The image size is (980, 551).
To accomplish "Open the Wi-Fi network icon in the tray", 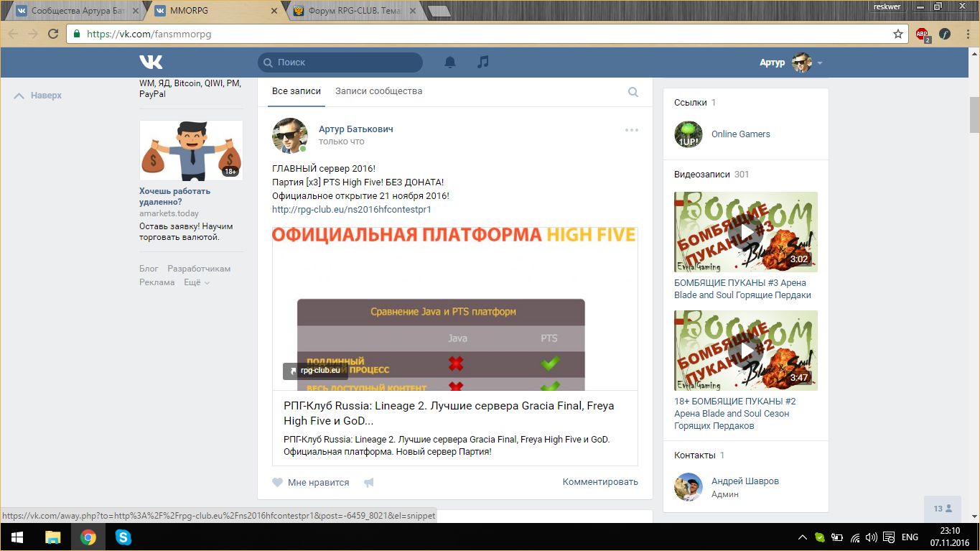I will point(855,537).
